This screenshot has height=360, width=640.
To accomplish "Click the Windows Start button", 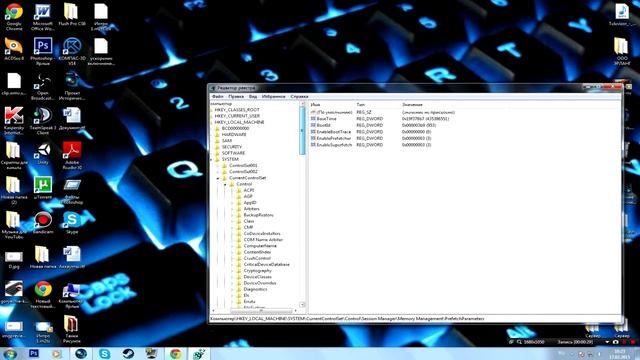I will pos(9,353).
